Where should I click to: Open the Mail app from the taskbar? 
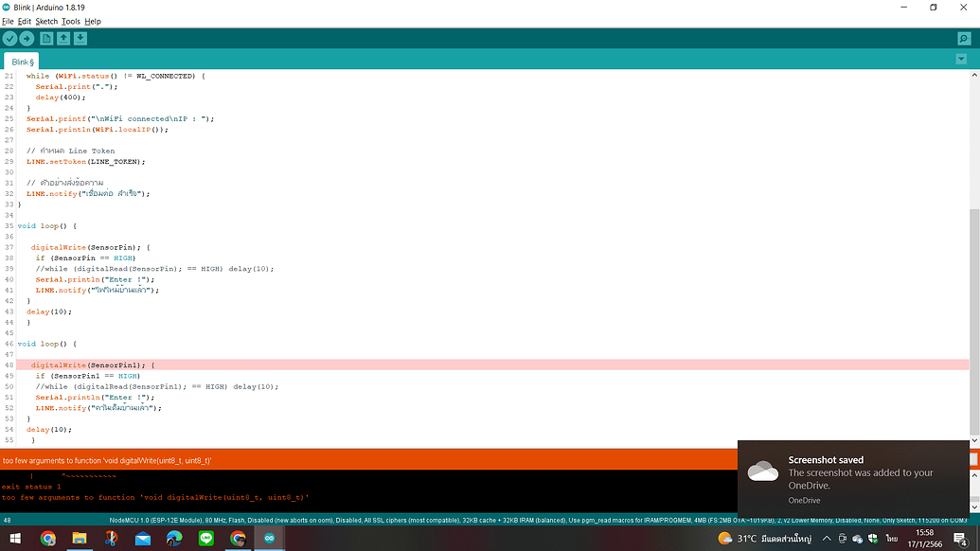point(142,539)
